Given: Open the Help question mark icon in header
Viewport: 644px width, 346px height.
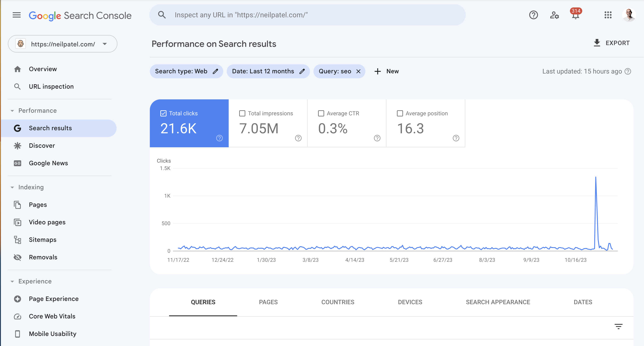Looking at the screenshot, I should 533,15.
